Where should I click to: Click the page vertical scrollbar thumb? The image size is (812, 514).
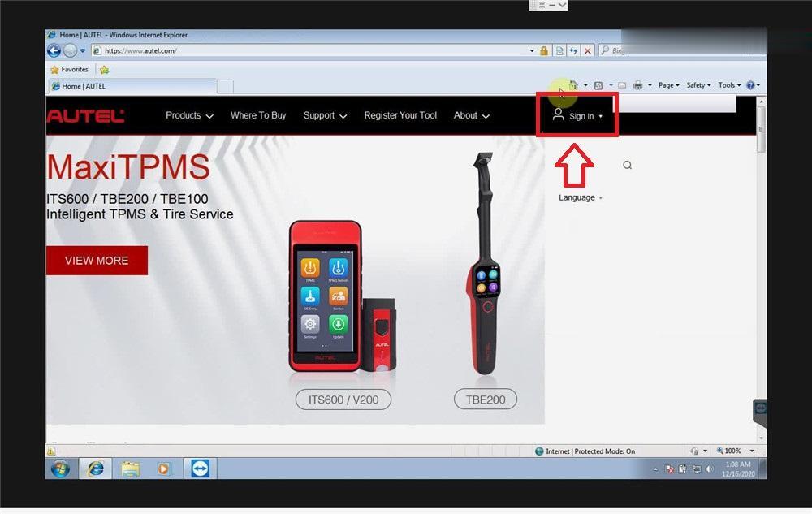tap(761, 131)
